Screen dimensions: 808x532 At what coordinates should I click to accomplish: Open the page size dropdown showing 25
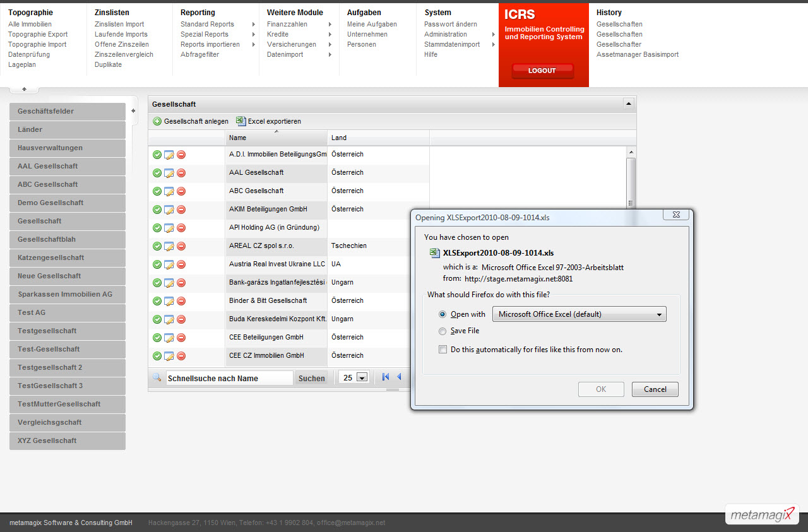(x=362, y=377)
